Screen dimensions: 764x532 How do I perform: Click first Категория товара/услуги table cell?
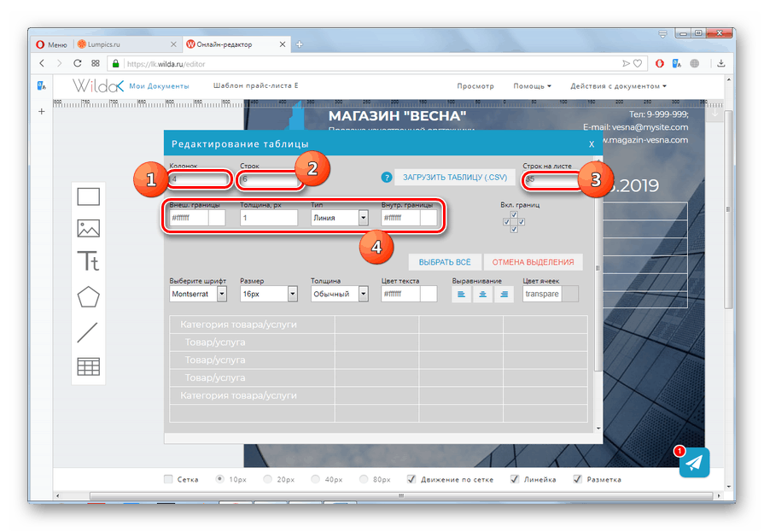click(x=252, y=324)
